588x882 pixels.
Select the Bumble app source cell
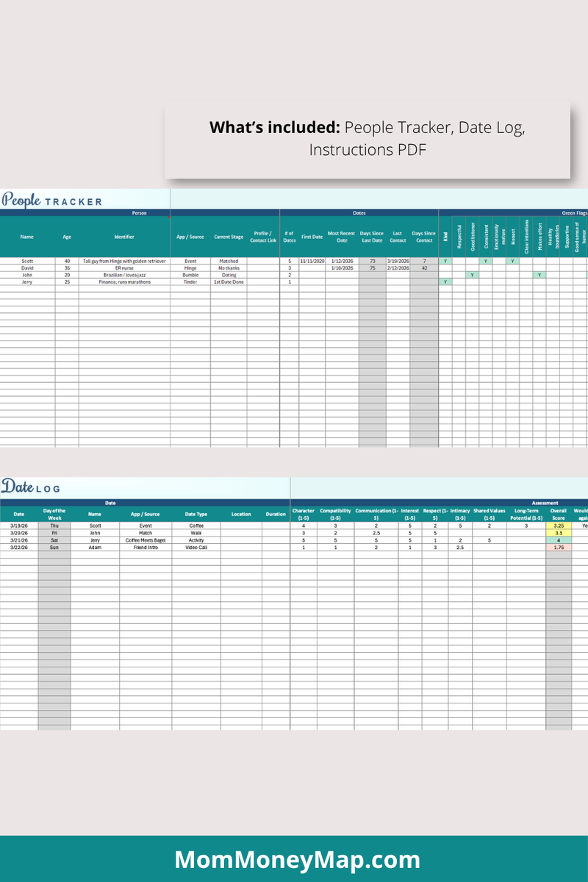(x=190, y=275)
